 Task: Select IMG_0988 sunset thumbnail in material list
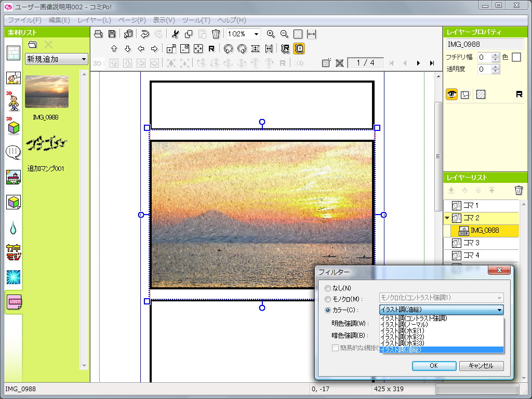coord(47,91)
